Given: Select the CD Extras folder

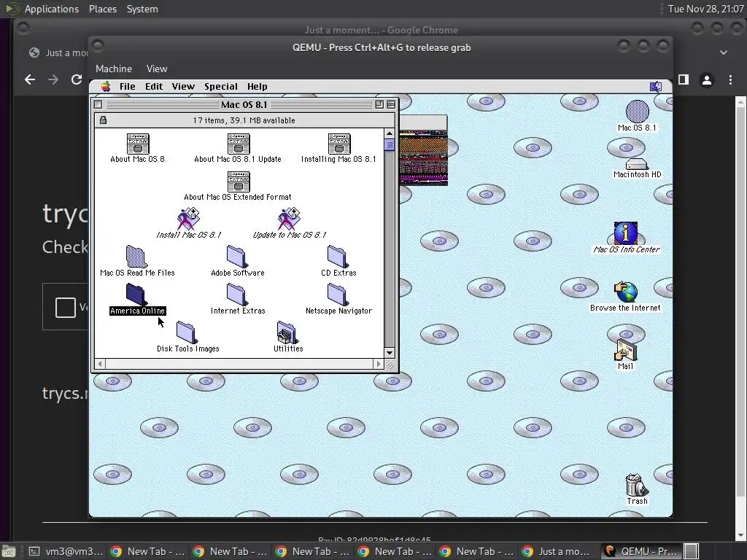Looking at the screenshot, I should pos(338,257).
